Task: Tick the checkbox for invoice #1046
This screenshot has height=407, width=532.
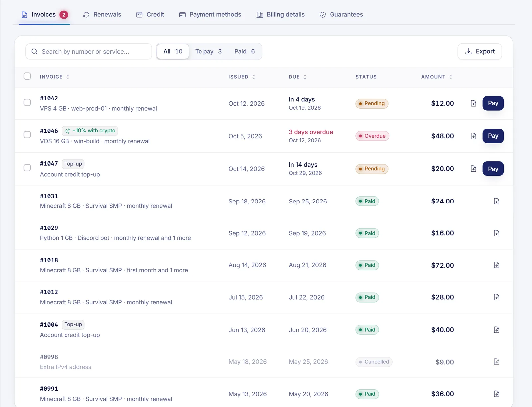Action: 27,135
